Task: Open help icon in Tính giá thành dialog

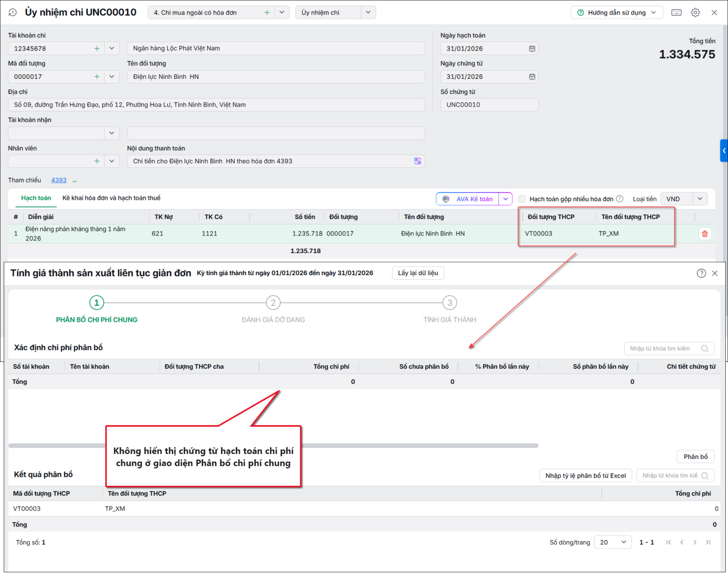Action: pyautogui.click(x=701, y=273)
